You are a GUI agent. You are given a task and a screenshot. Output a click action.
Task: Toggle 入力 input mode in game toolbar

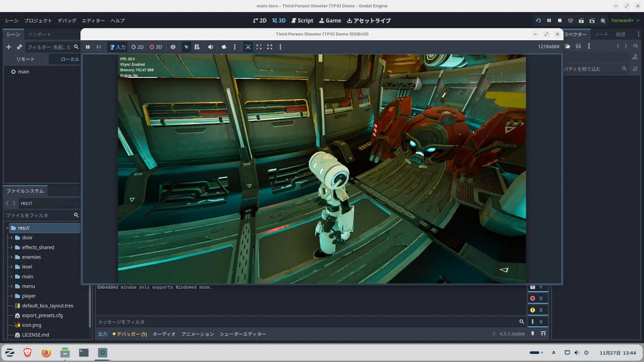118,47
